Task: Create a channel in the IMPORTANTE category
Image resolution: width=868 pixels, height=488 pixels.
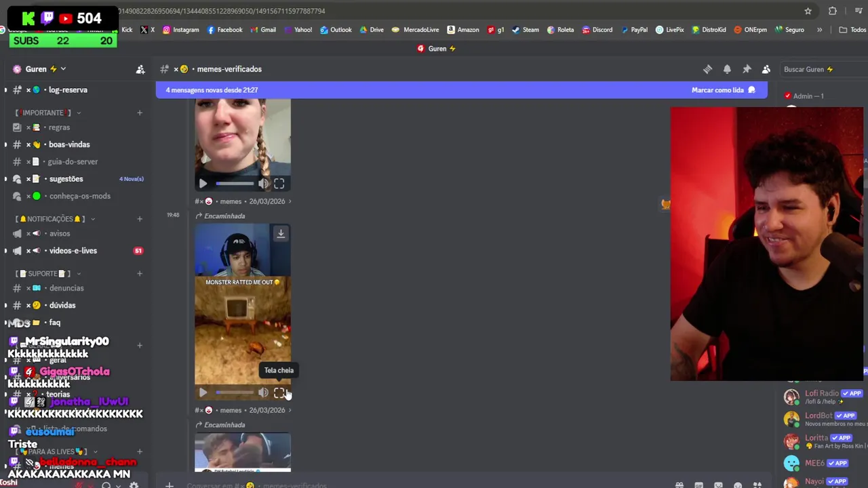Action: [x=140, y=113]
